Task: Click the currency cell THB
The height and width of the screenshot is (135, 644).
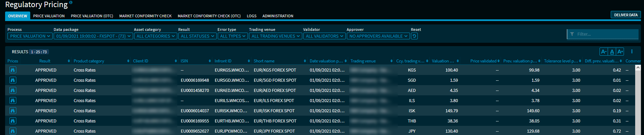Action: pyautogui.click(x=412, y=121)
